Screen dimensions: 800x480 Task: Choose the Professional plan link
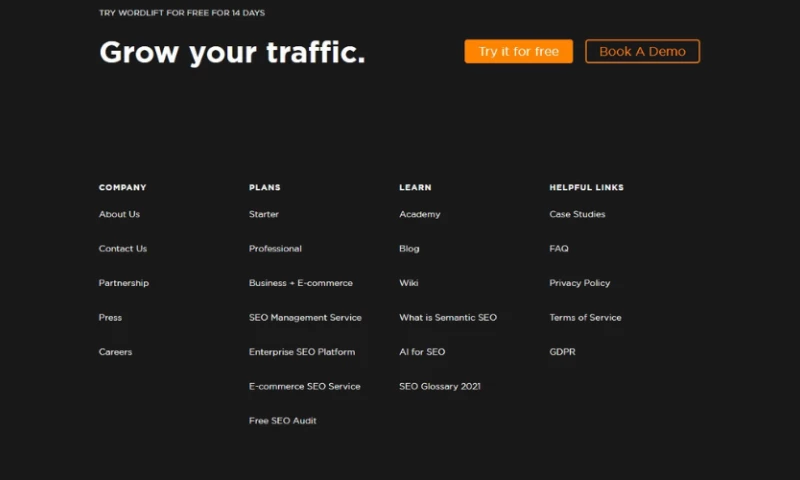click(x=275, y=249)
